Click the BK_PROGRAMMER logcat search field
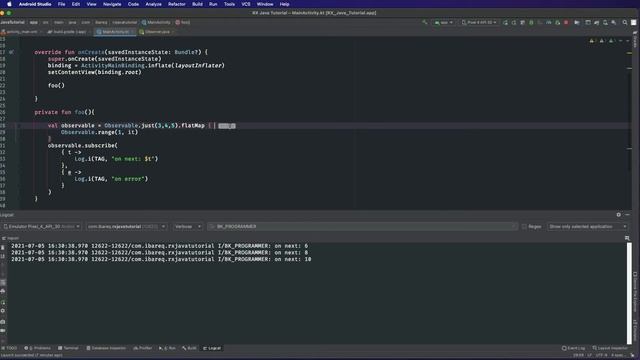The width and height of the screenshot is (640, 360). click(362, 227)
